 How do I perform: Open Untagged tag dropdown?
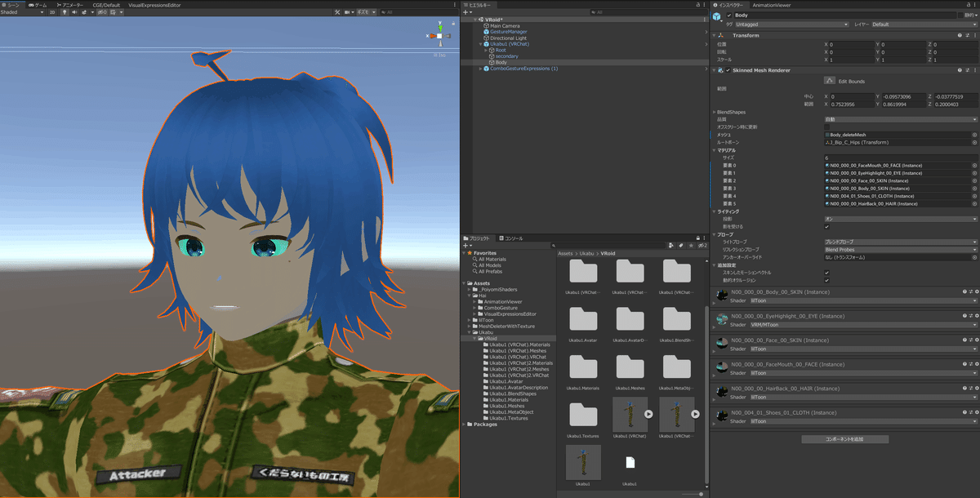[792, 24]
